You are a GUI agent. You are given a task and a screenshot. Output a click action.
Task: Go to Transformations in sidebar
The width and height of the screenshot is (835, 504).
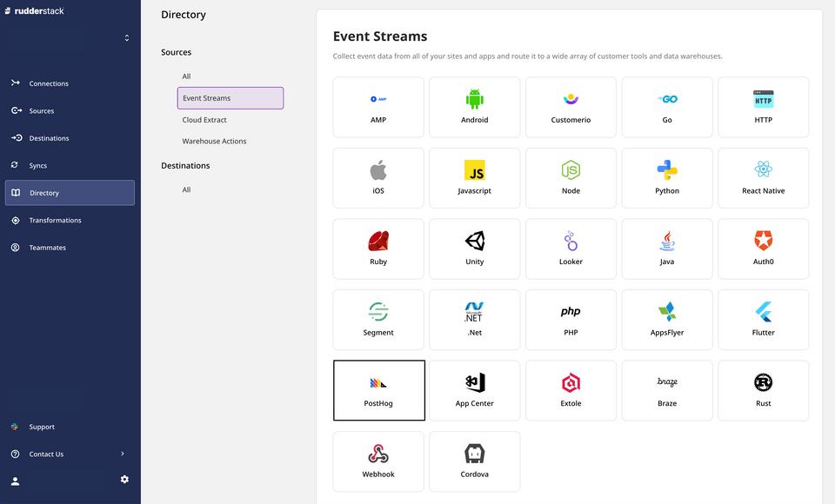point(55,221)
